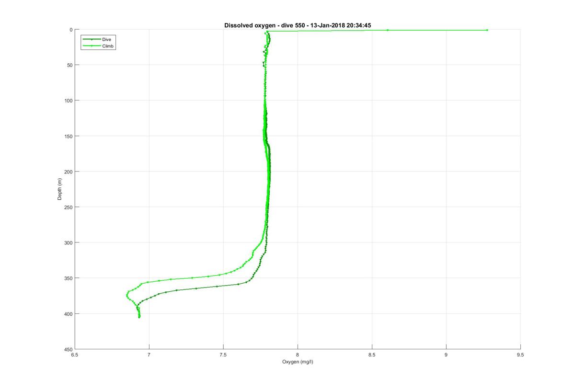Image resolution: width=575 pixels, height=392 pixels.
Task: Click the Climb data point near 8.6 mg/l at surface
Action: click(x=387, y=30)
